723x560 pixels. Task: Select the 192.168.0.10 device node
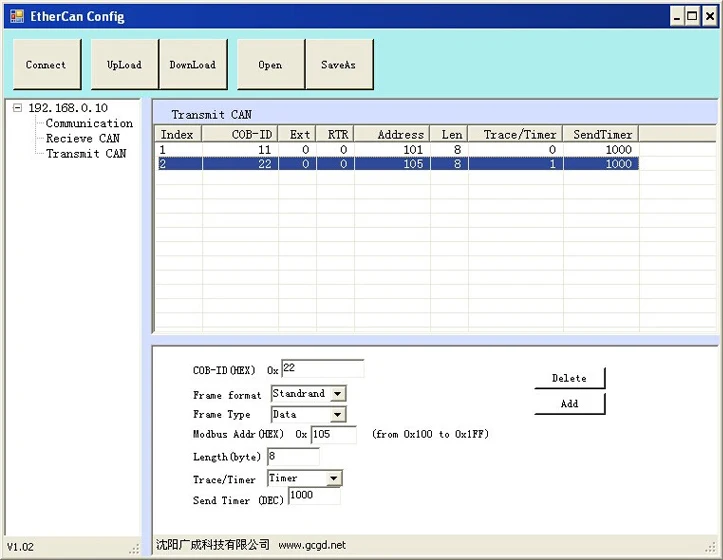click(68, 108)
